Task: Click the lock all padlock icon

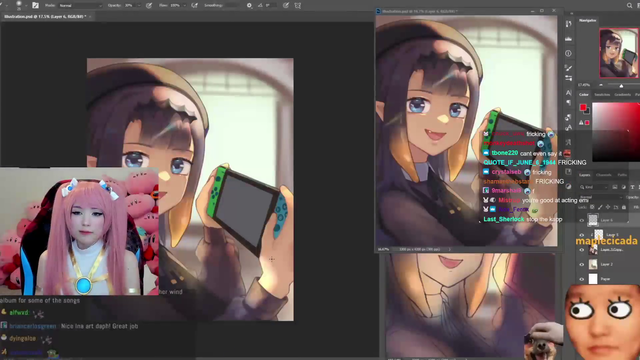Action: point(624,207)
